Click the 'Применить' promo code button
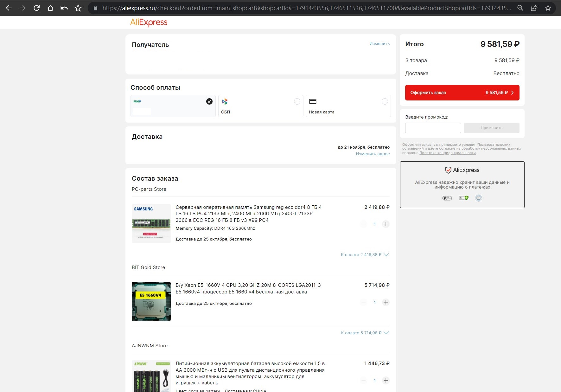The image size is (561, 392). (491, 128)
